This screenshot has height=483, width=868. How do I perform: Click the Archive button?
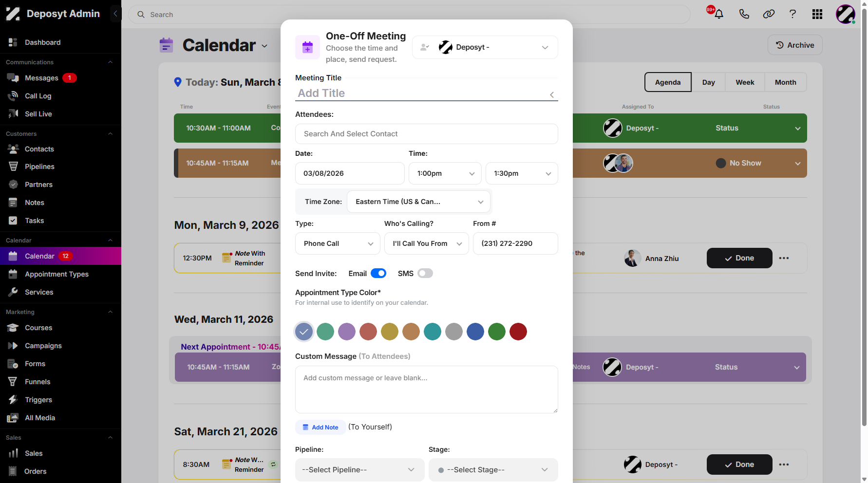795,45
